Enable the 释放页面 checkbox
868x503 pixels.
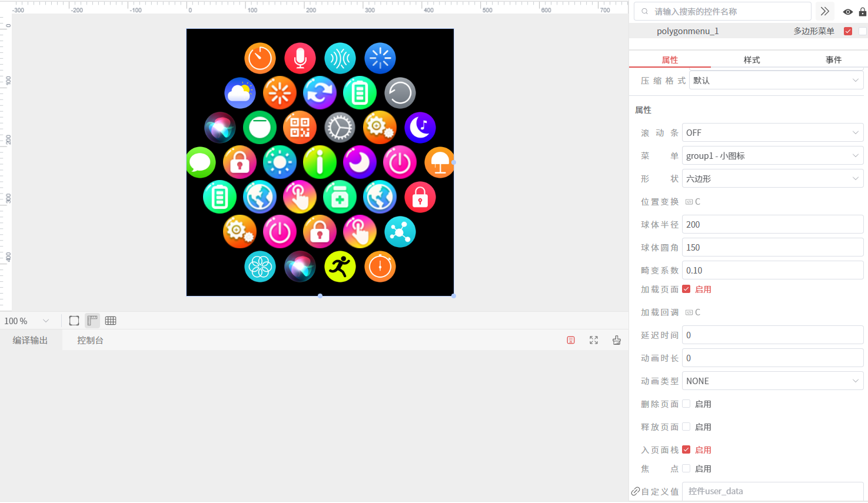point(686,427)
